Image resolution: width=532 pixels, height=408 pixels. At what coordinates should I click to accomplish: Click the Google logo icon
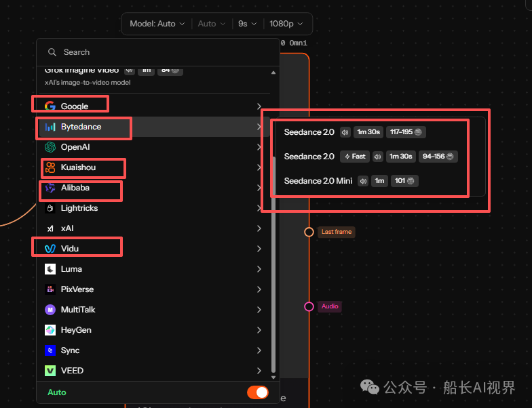[x=50, y=106]
